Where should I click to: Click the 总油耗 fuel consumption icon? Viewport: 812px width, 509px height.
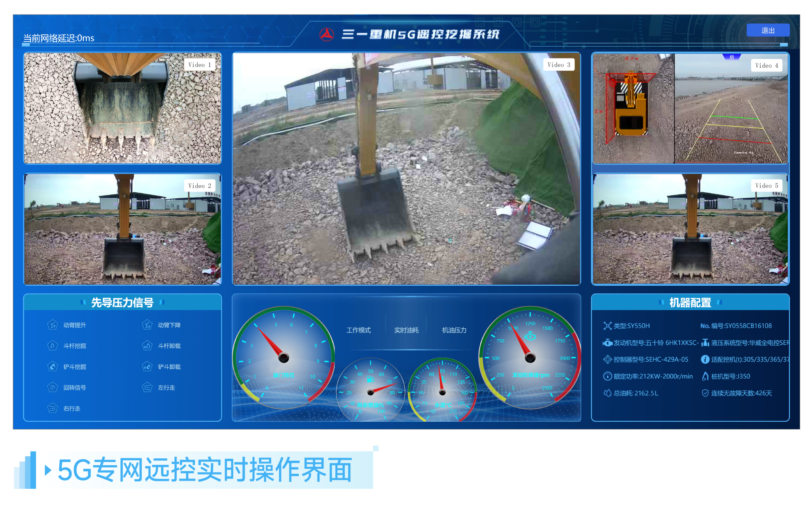pos(607,393)
